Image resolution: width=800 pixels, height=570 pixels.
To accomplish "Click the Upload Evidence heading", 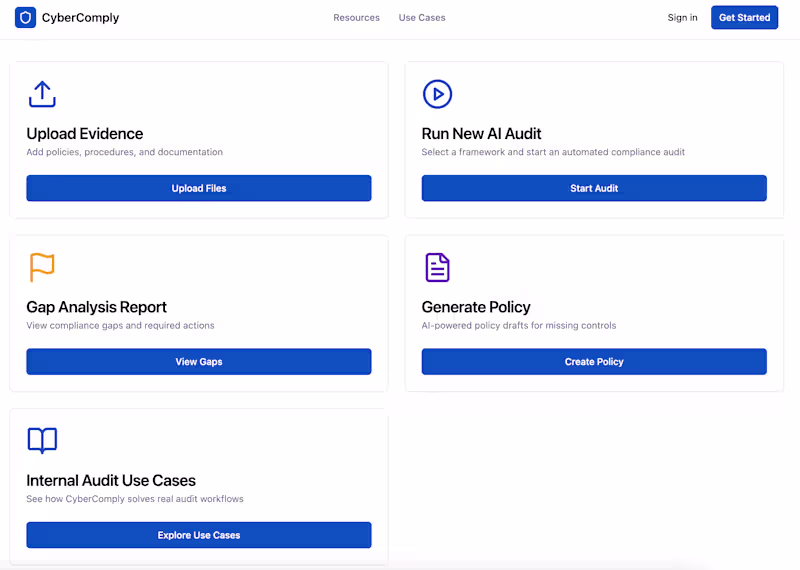I will point(85,134).
